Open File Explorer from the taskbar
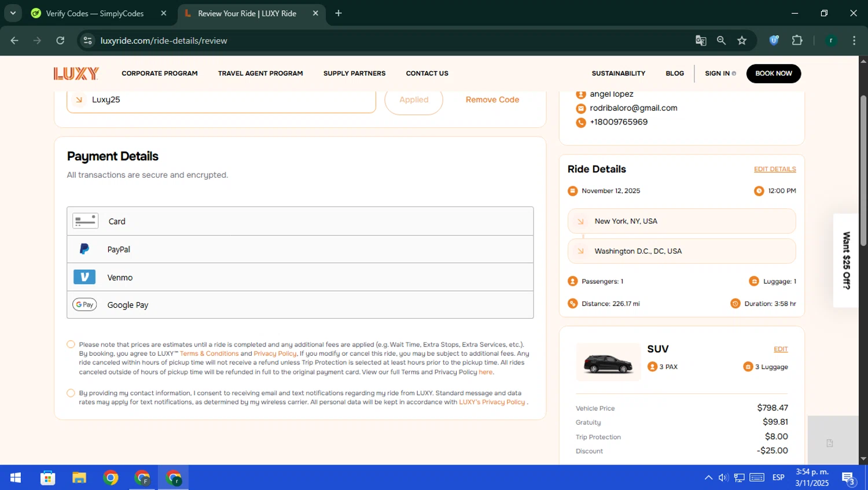Image resolution: width=868 pixels, height=490 pixels. click(79, 478)
